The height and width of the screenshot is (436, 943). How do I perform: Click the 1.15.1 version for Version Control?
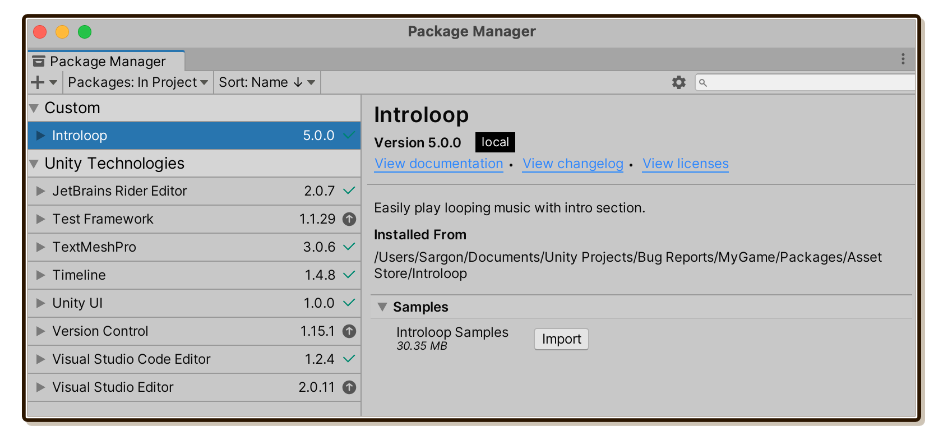[x=318, y=331]
